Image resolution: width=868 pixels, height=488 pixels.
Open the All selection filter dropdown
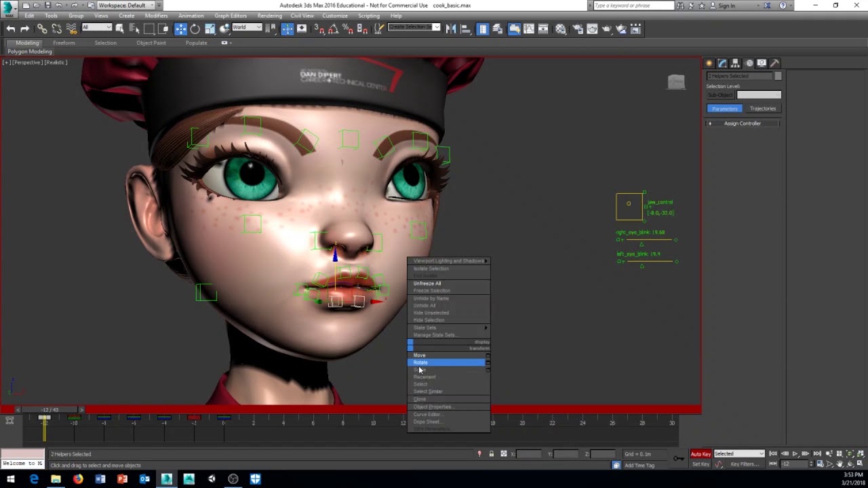pos(97,27)
